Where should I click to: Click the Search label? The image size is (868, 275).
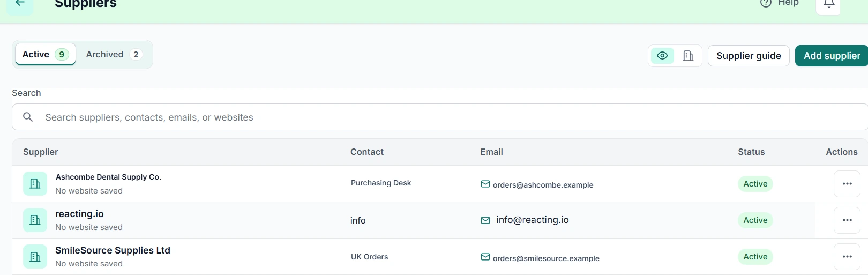click(x=26, y=93)
